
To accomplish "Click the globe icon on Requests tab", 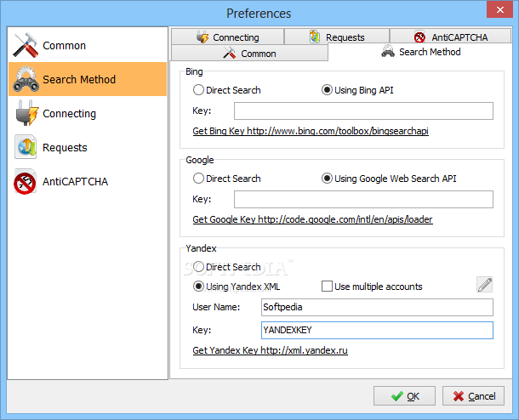I will click(315, 37).
